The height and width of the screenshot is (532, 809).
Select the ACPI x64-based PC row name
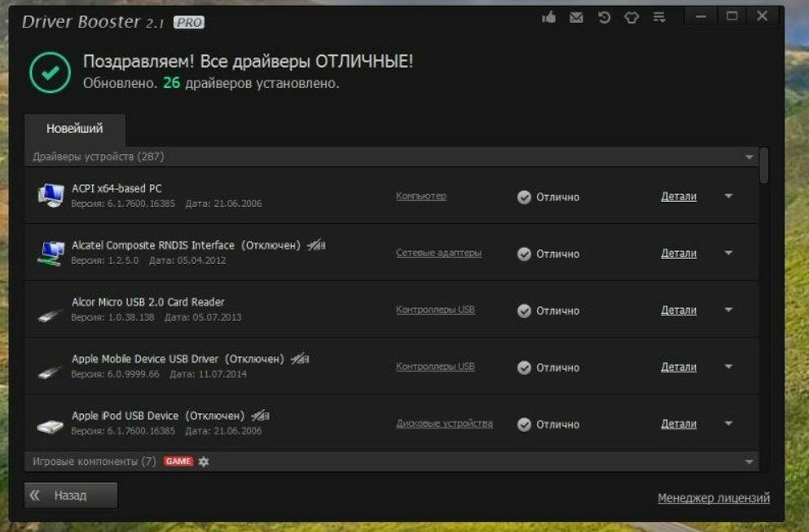(x=117, y=188)
